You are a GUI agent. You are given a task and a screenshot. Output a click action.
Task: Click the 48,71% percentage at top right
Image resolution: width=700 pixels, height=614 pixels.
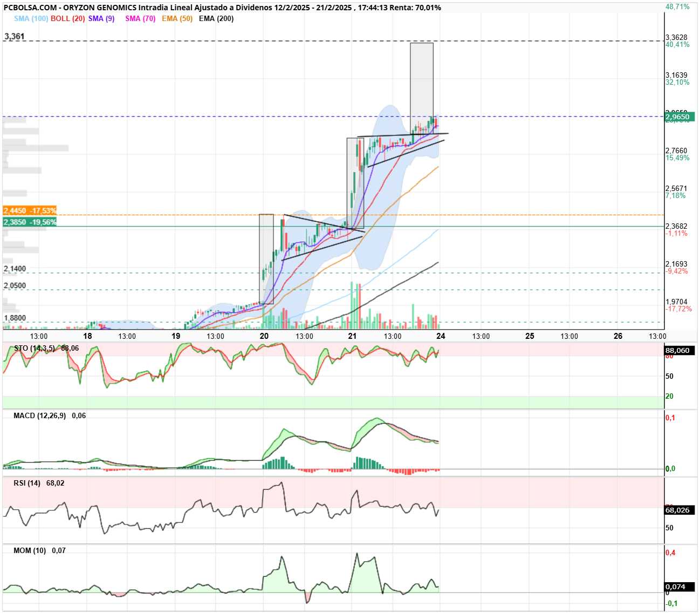point(677,7)
